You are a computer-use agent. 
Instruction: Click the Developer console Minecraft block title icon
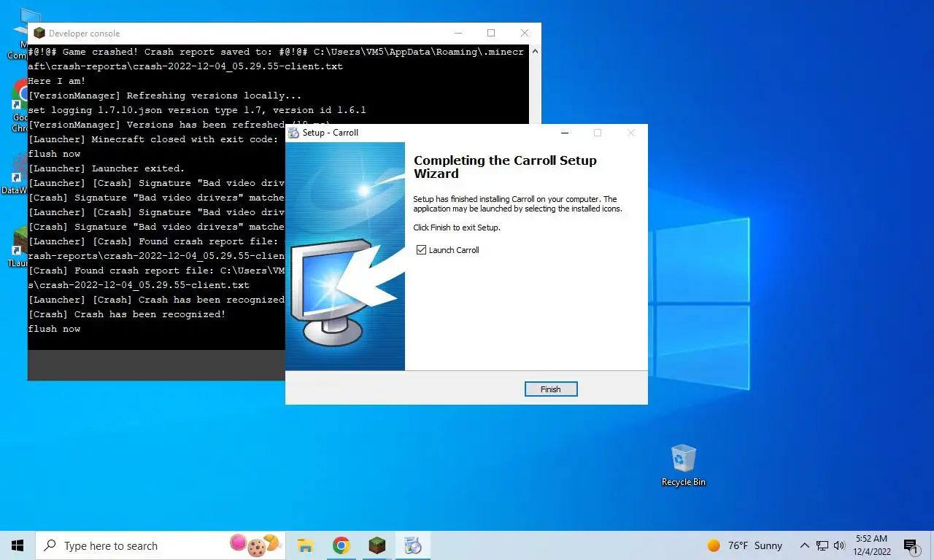(39, 33)
